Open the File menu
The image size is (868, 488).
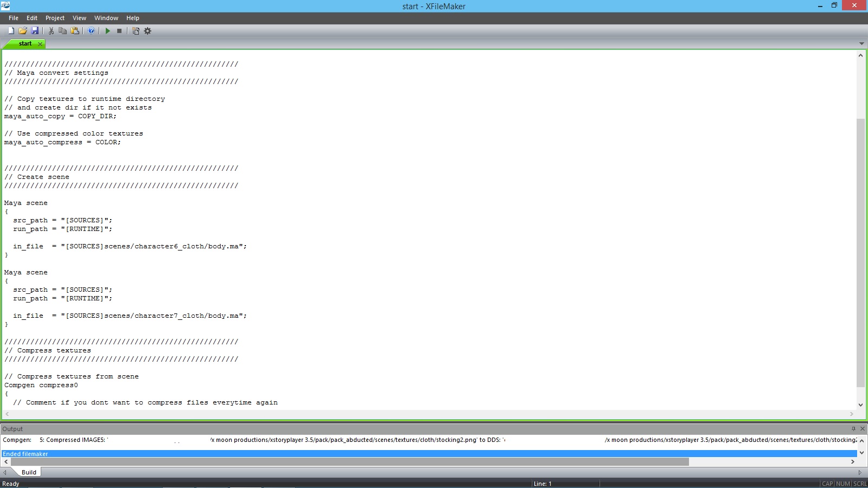pos(14,18)
